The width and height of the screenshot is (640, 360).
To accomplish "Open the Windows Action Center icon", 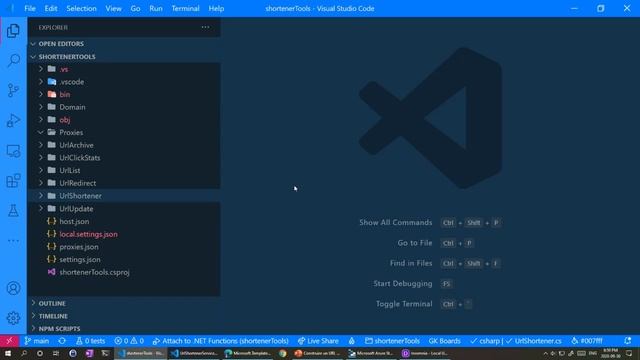I will (629, 353).
